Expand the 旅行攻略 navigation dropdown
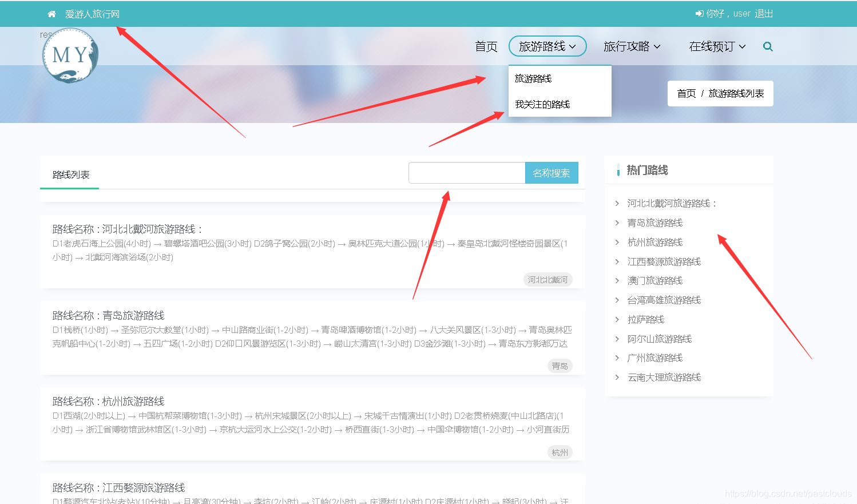This screenshot has width=857, height=504. coord(632,46)
